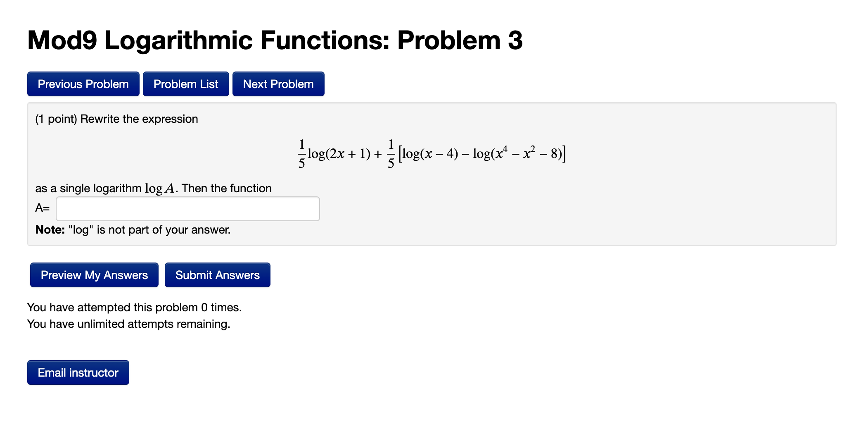Screen dimensions: 868x425
Task: Click the attempted 0 times text
Action: click(134, 307)
